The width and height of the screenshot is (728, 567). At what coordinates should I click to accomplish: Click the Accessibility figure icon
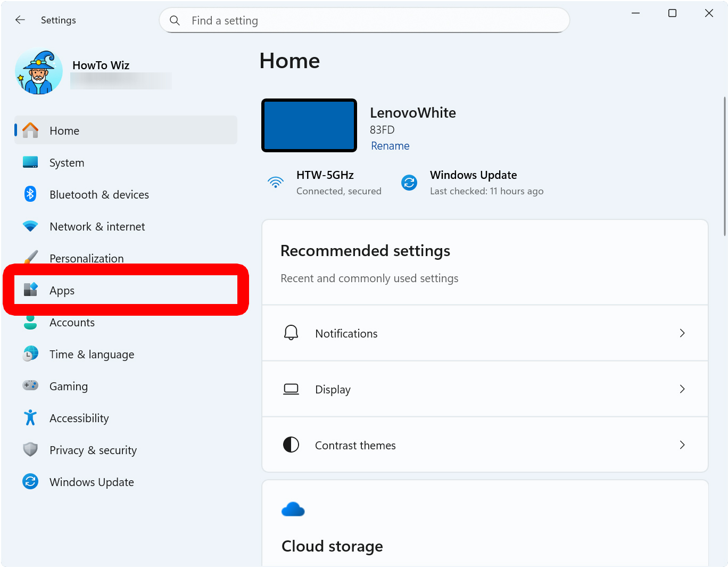[x=30, y=418]
